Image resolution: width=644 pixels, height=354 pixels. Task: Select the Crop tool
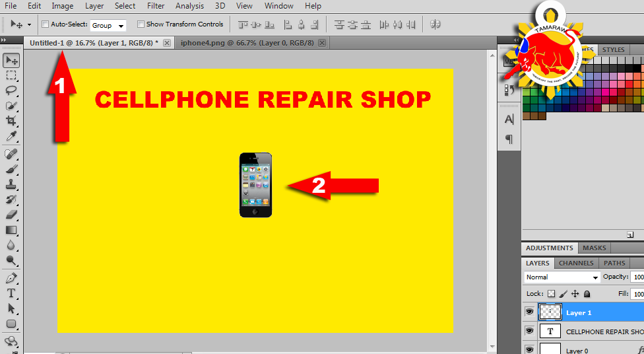(11, 121)
